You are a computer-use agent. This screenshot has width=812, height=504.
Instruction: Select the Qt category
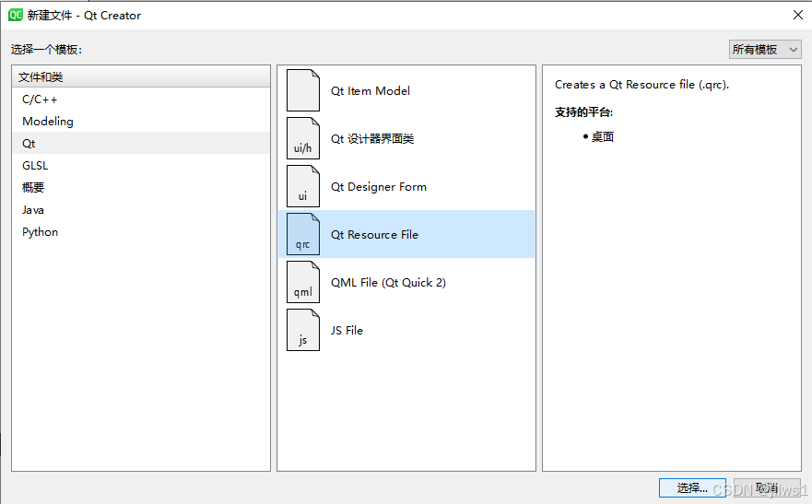point(141,144)
